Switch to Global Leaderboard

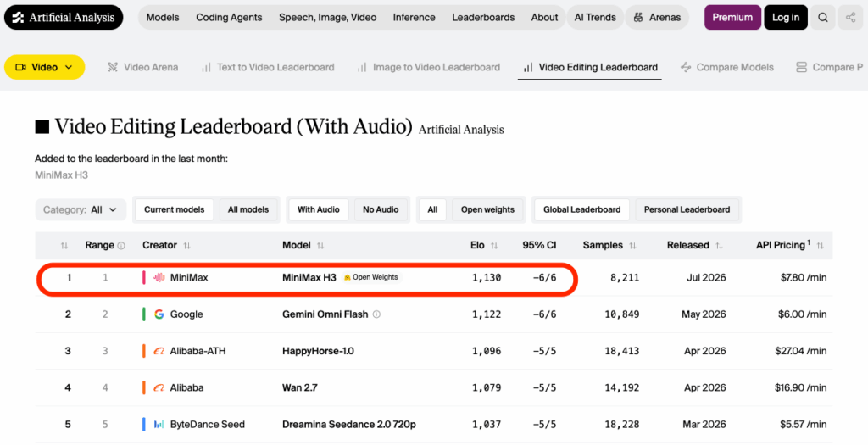(581, 209)
